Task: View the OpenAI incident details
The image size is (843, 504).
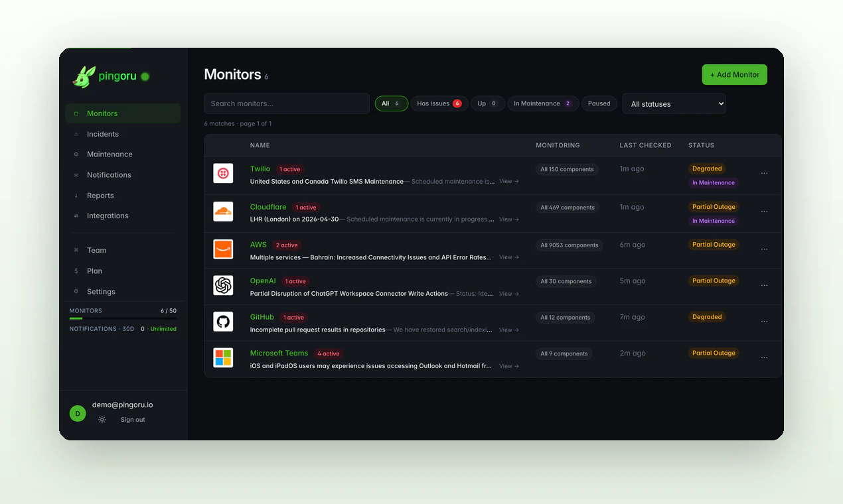Action: [x=508, y=293]
